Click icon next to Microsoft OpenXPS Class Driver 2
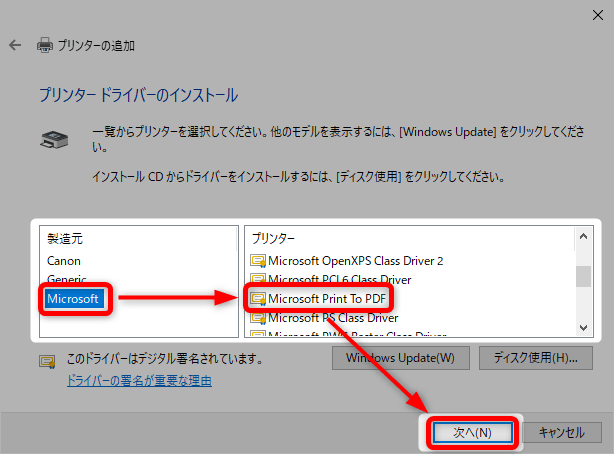Viewport: 614px width, 454px height. point(258,261)
